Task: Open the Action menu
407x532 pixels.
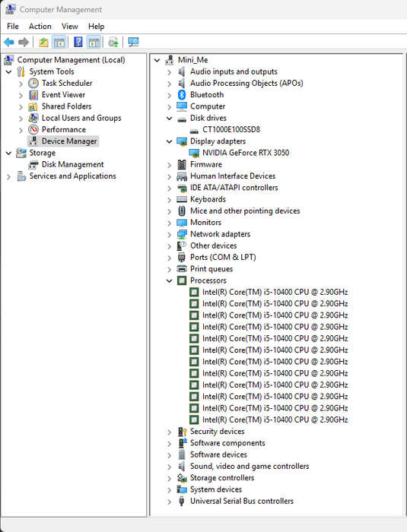Action: click(x=40, y=27)
